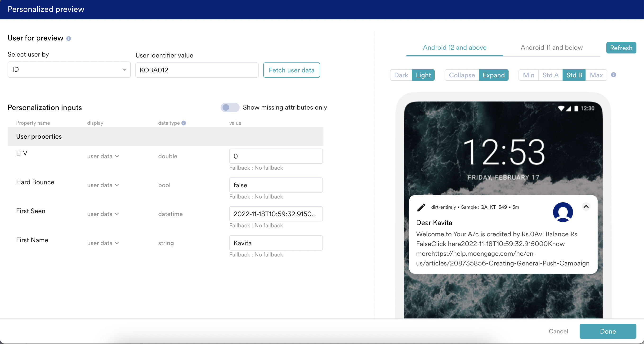The width and height of the screenshot is (644, 344).
Task: Click the pencil icon in notification
Action: tap(421, 207)
